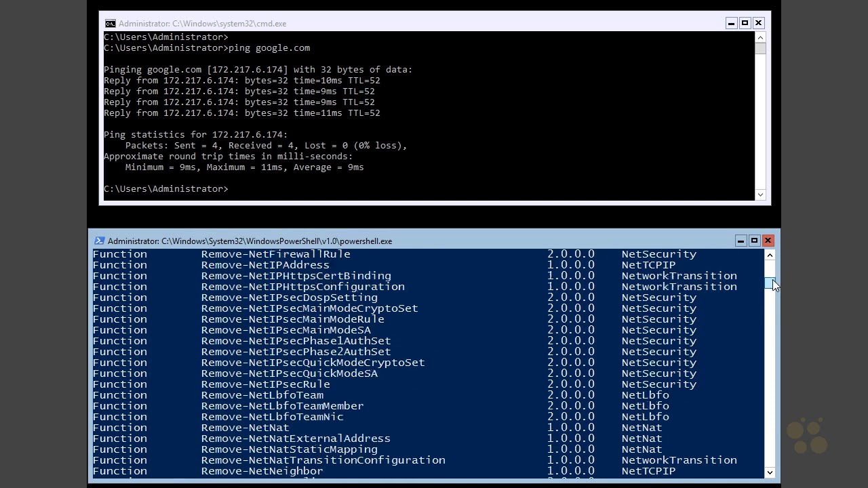The width and height of the screenshot is (868, 488).
Task: Click the final cmd prompt line
Action: pos(166,189)
